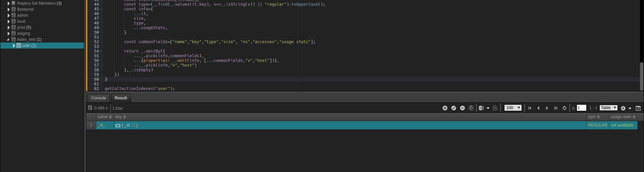Open the export options dropdown arrow

(488, 108)
